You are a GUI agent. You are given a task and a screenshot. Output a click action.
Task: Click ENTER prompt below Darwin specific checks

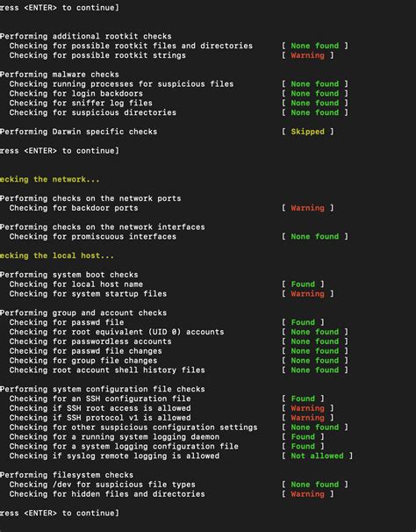60,151
